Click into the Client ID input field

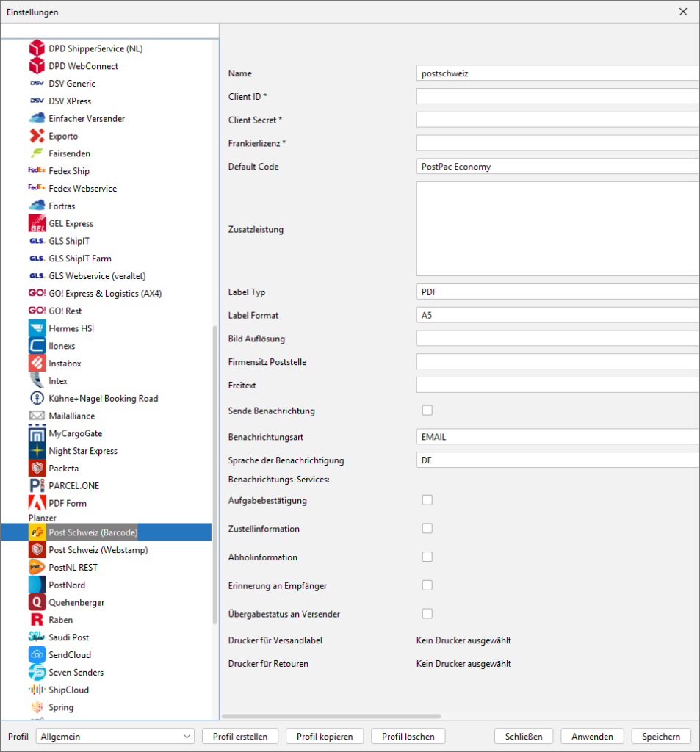(557, 97)
